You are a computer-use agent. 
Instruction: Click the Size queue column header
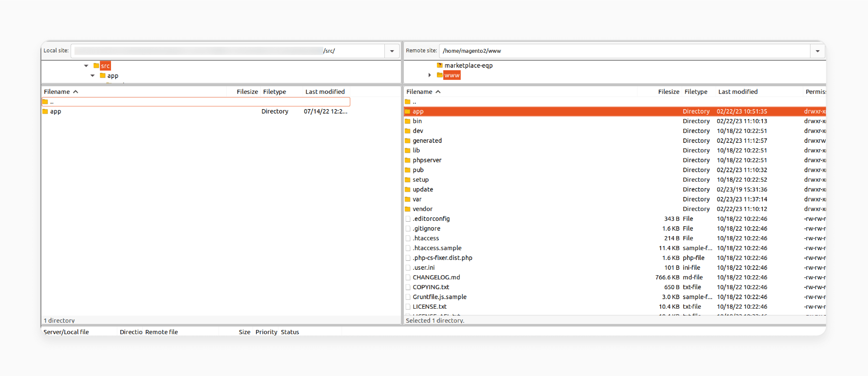236,332
